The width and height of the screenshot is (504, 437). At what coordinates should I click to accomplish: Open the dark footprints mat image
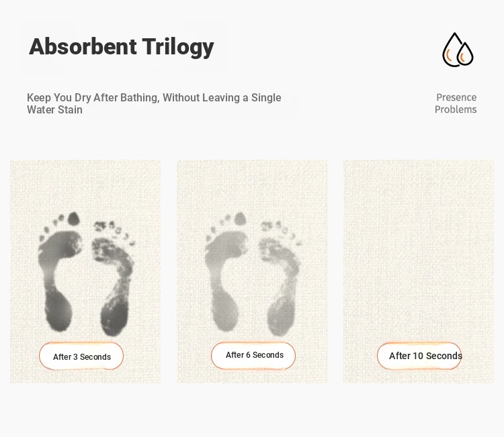tap(85, 271)
